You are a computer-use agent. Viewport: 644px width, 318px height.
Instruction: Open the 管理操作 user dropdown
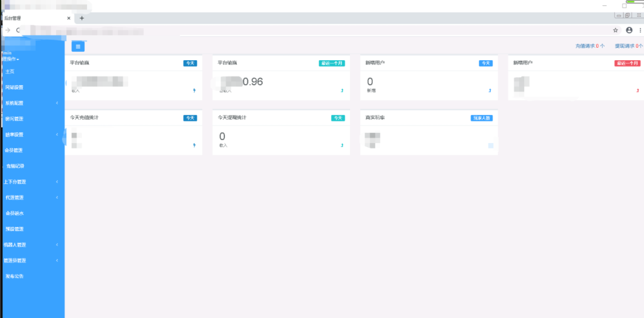coord(10,59)
